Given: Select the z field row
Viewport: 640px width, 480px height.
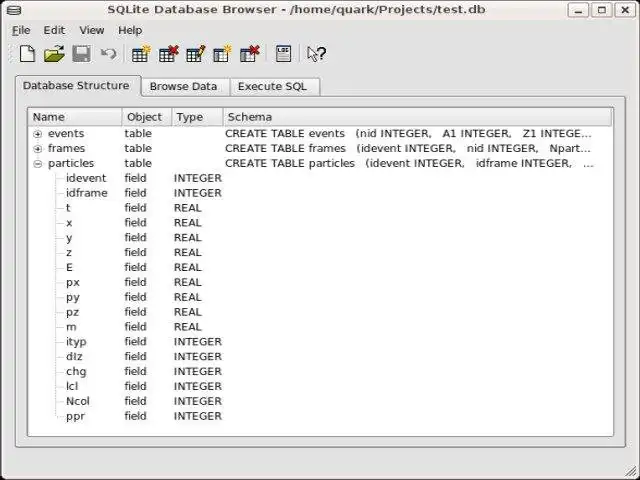Looking at the screenshot, I should (320, 253).
